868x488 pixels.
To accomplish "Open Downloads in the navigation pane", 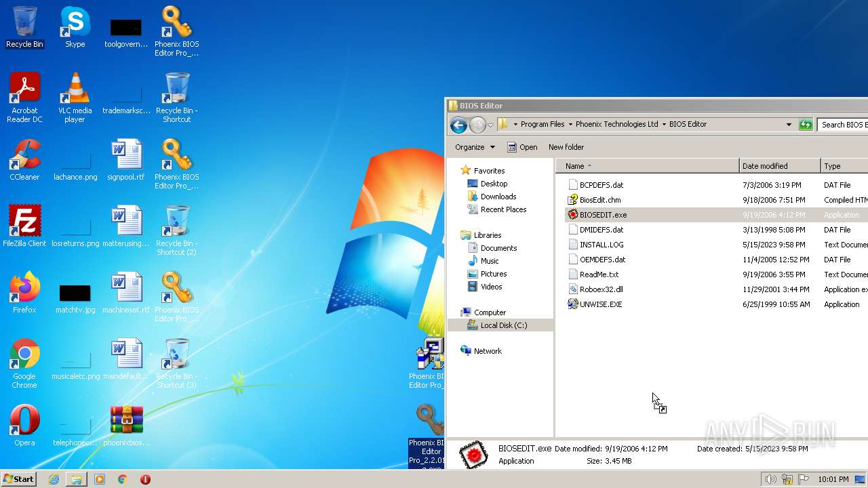I will click(492, 197).
